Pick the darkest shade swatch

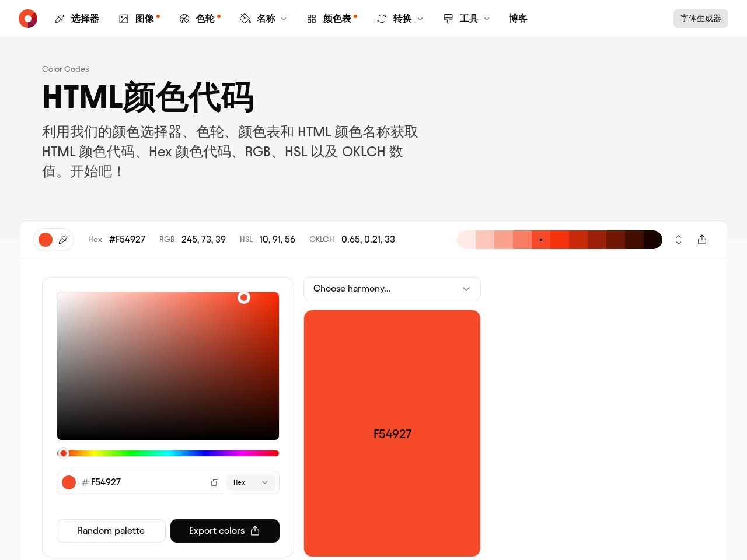tap(653, 240)
